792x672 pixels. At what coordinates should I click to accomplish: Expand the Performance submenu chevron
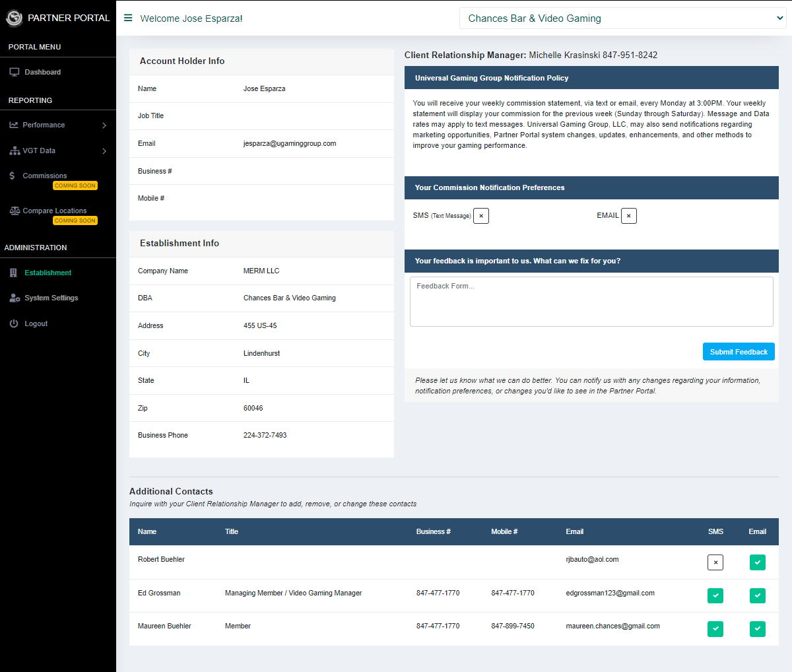[104, 125]
